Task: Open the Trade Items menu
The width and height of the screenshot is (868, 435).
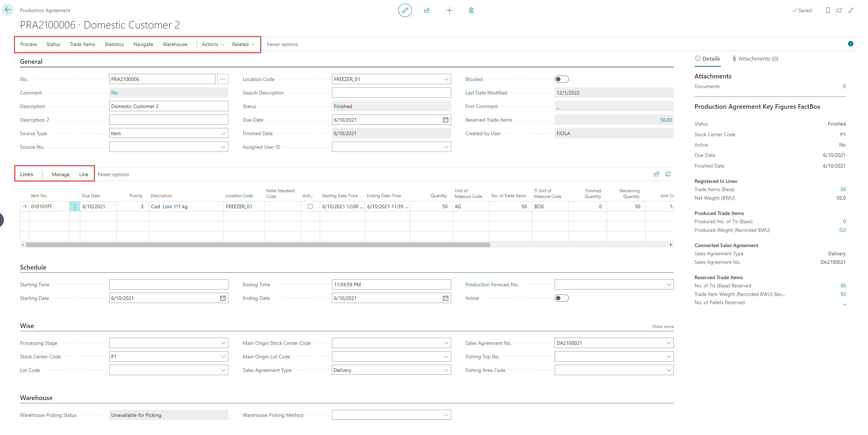Action: click(x=82, y=44)
